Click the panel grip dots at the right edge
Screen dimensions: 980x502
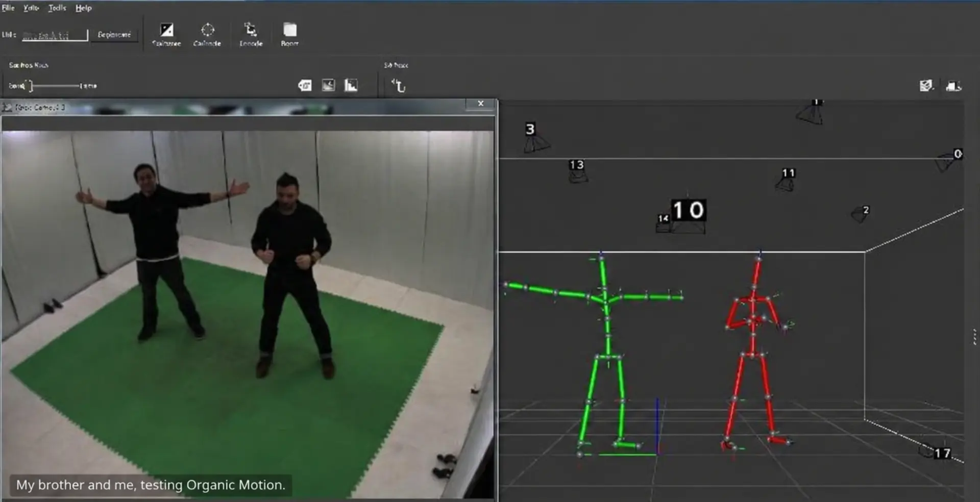pos(975,337)
